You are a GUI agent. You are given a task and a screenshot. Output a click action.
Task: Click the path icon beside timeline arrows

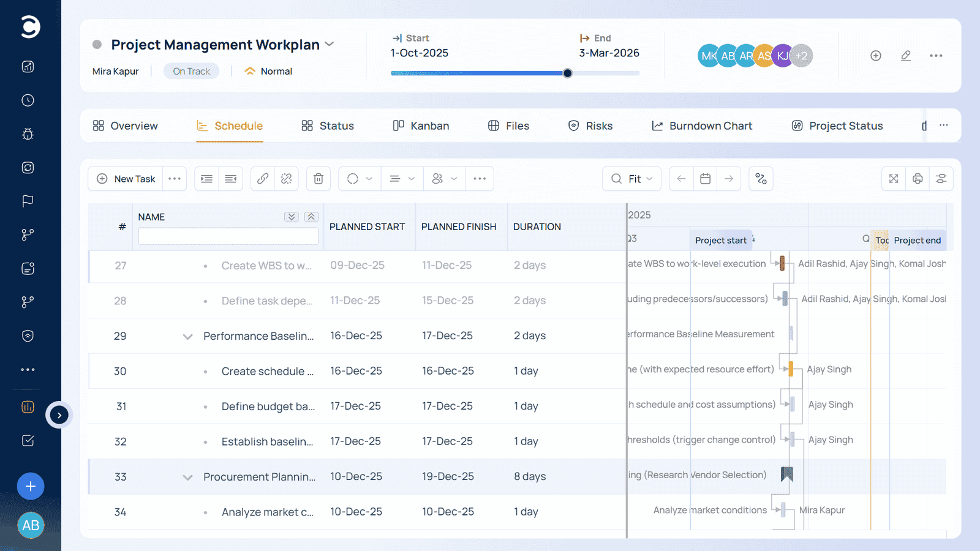[x=761, y=179]
